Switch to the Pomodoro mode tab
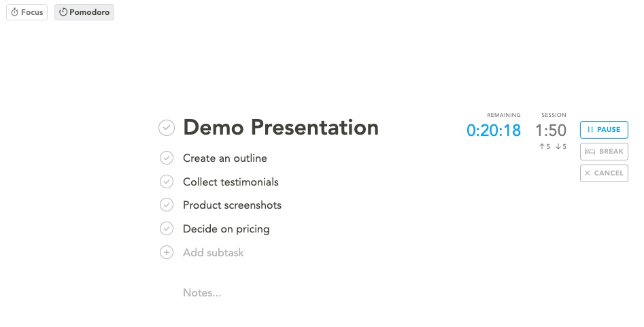This screenshot has width=644, height=327. coord(84,12)
